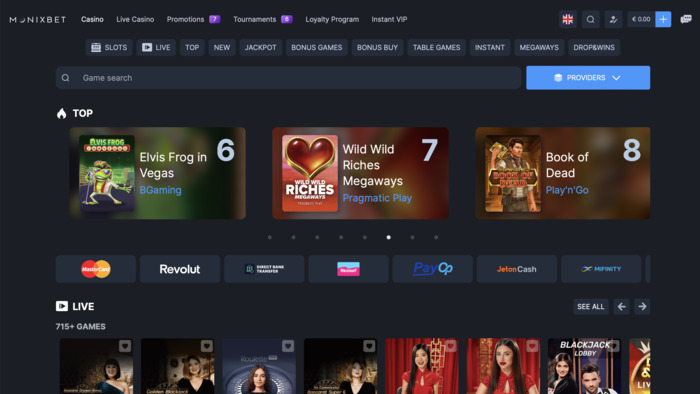Click the blue plus deposit button

[663, 19]
